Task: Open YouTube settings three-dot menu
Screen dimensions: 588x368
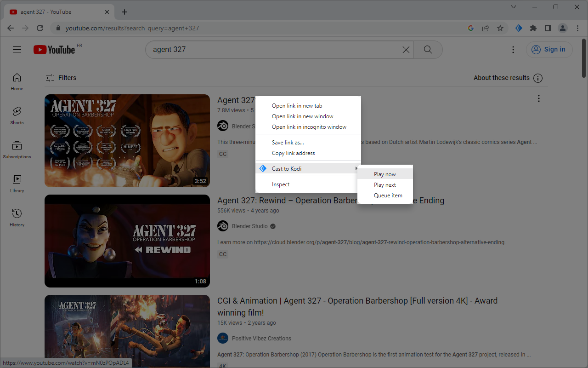Action: (513, 50)
